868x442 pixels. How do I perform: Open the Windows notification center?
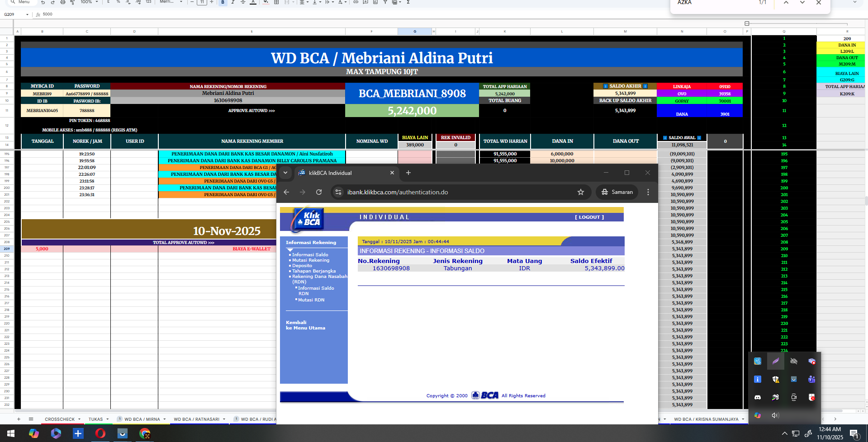[x=854, y=434]
